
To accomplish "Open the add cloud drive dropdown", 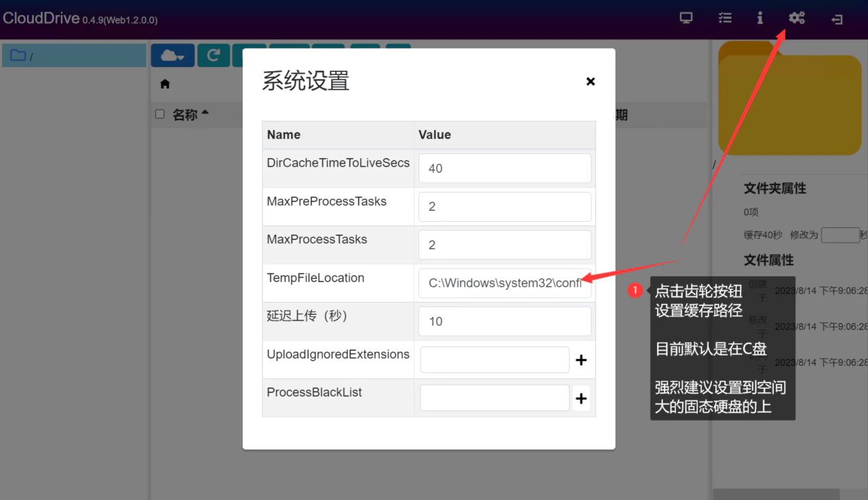I will point(172,56).
